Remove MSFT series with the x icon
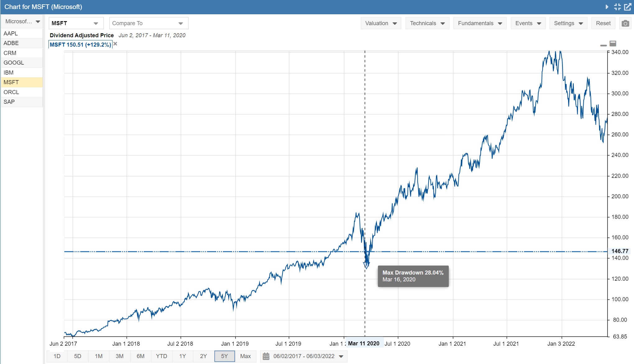This screenshot has height=364, width=634. point(115,44)
